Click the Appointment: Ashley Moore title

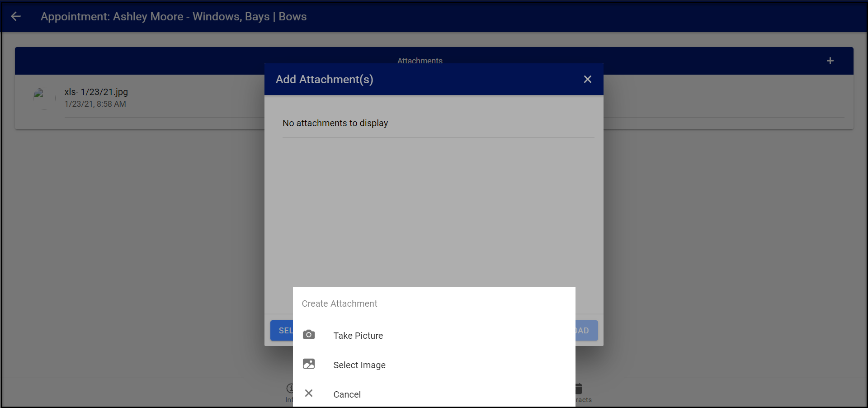coord(174,17)
